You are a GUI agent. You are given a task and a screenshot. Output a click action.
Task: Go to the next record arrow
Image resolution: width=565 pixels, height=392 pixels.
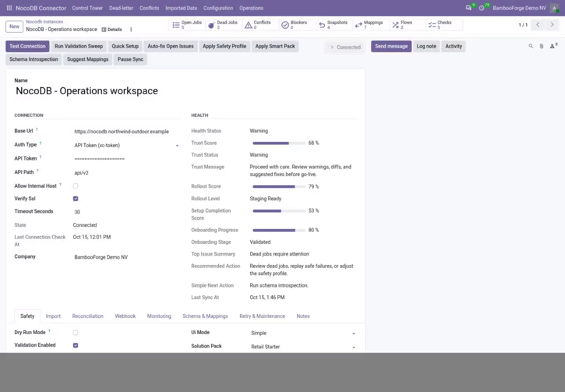[552, 25]
